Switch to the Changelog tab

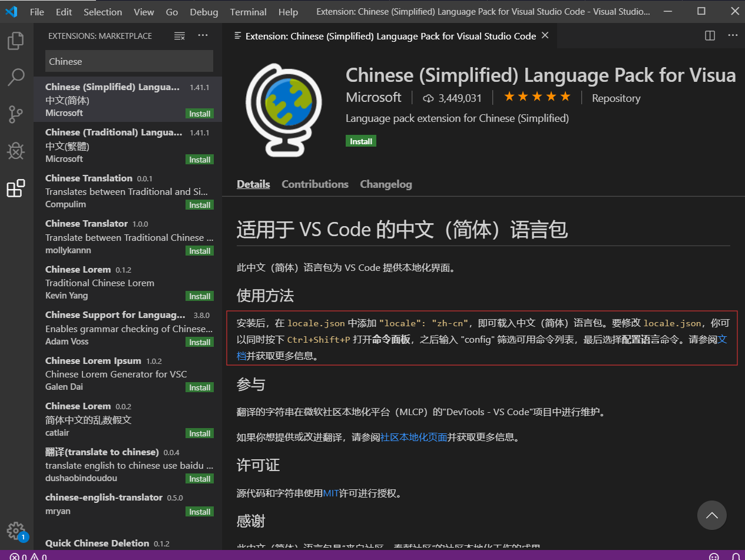386,184
